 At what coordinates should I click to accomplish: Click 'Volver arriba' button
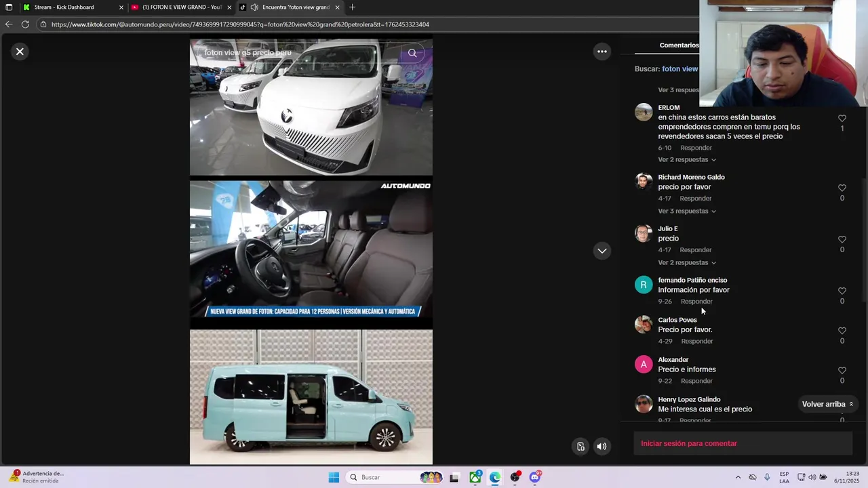[827, 404]
